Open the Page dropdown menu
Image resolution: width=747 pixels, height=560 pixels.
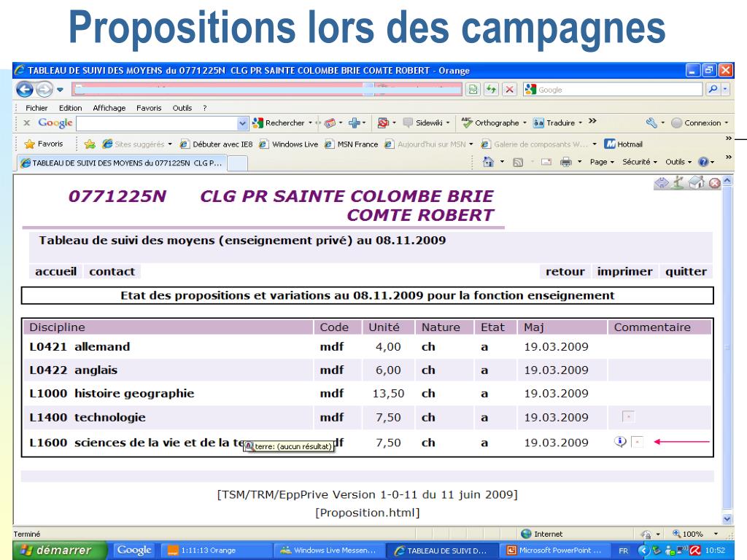point(602,162)
